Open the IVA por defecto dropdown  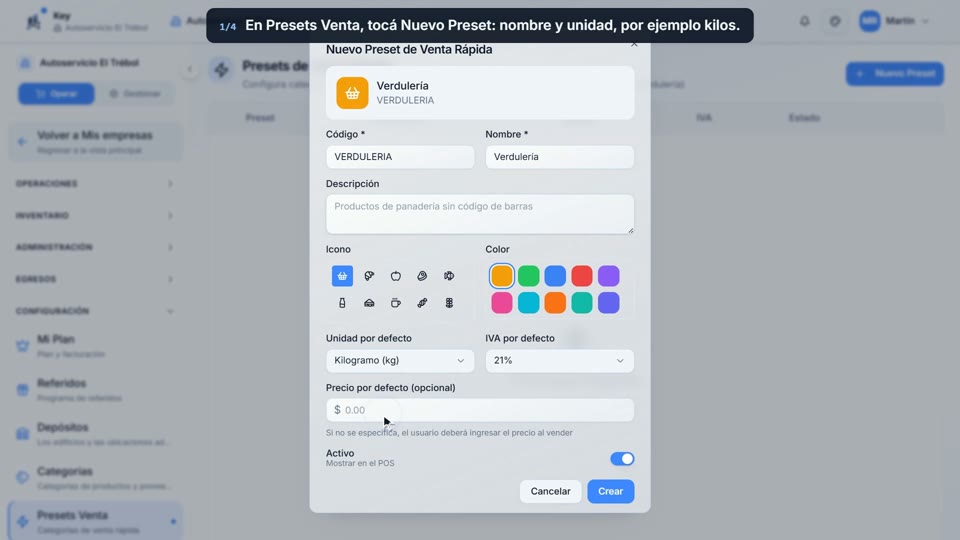560,361
